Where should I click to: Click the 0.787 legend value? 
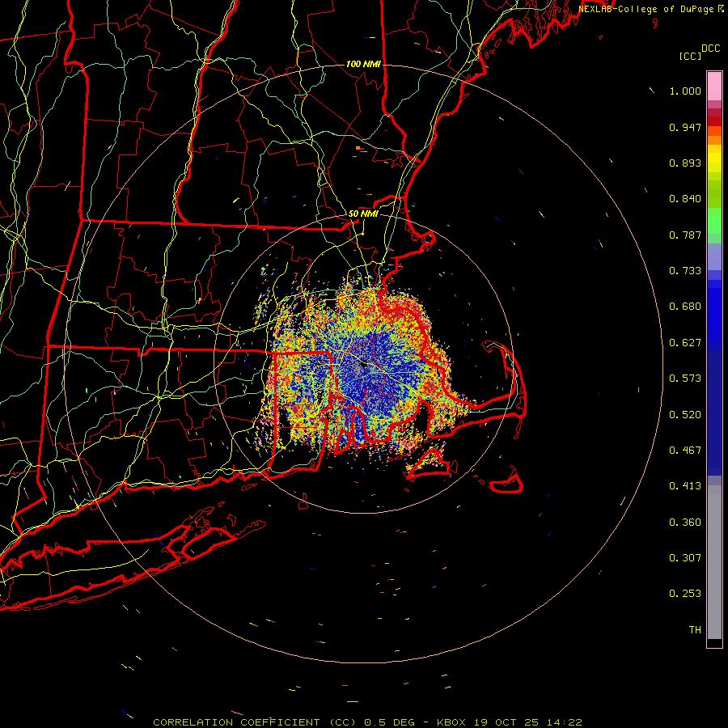685,235
